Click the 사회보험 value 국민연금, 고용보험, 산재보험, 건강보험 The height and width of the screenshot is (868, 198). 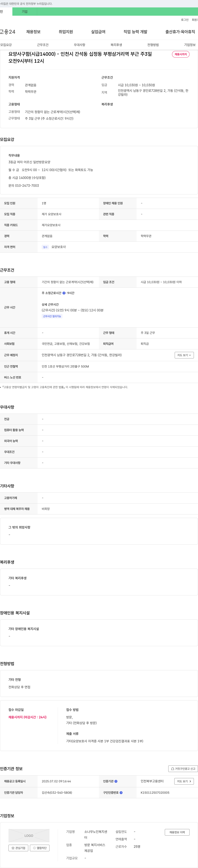point(66,344)
